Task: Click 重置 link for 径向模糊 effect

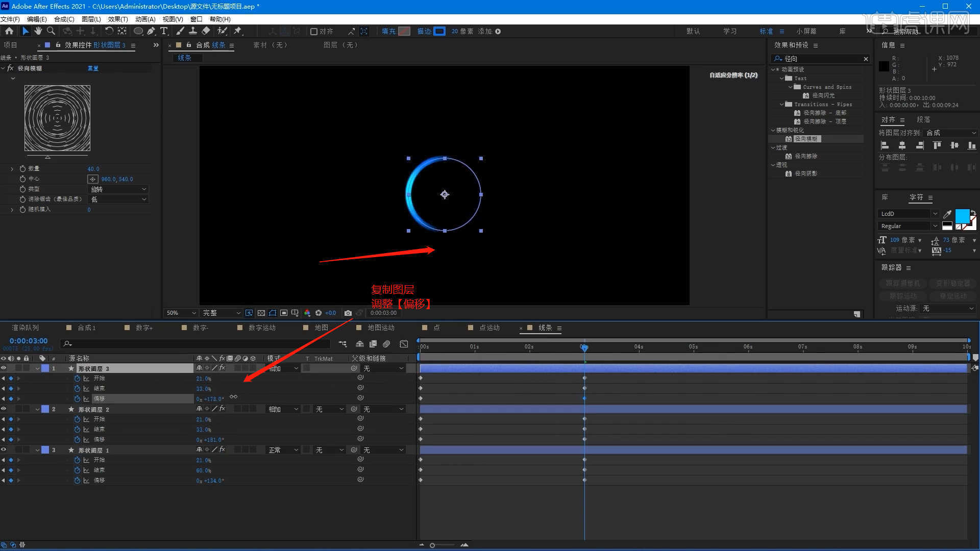Action: (x=93, y=68)
